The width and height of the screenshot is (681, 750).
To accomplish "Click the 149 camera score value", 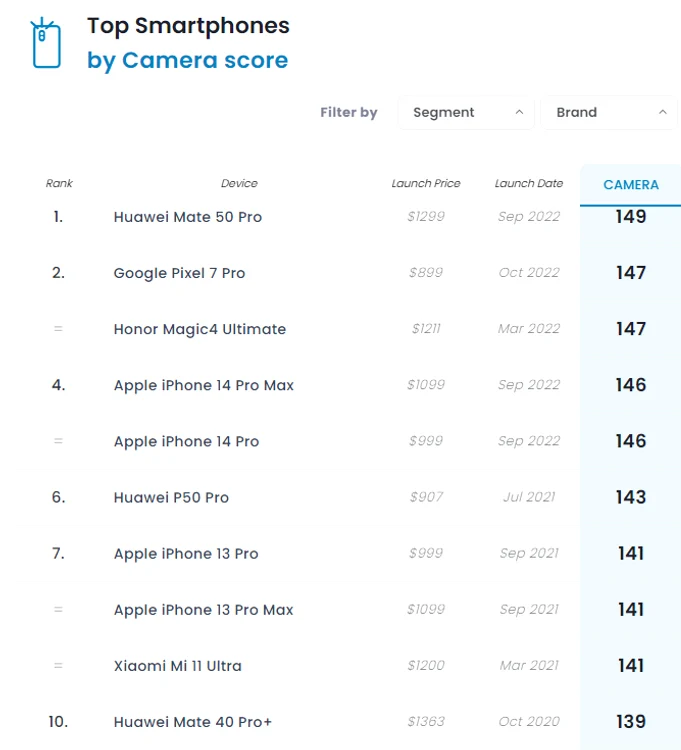I will click(x=631, y=217).
